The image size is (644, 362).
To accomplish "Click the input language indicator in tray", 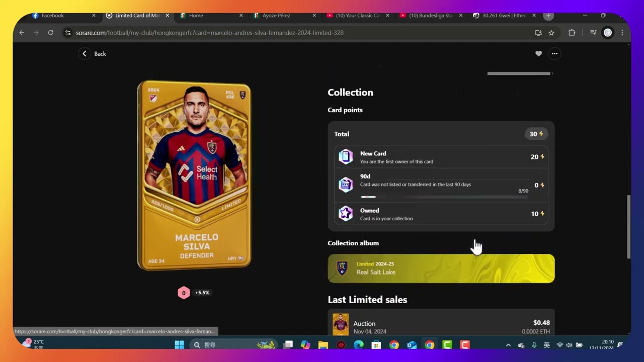I will [x=547, y=345].
